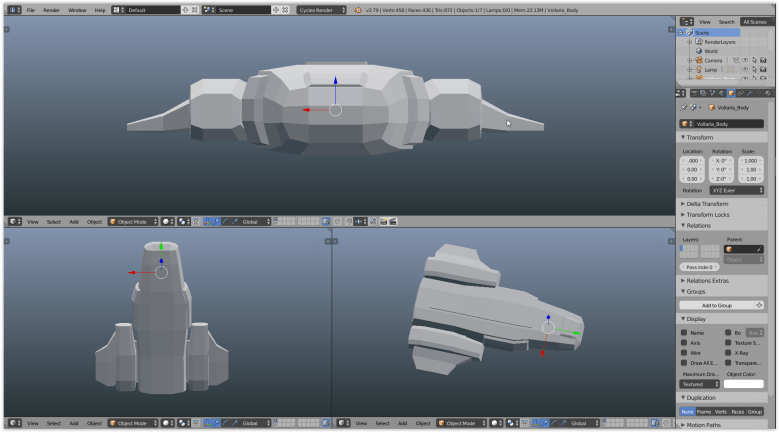
Task: Open the Render menu
Action: 51,9
